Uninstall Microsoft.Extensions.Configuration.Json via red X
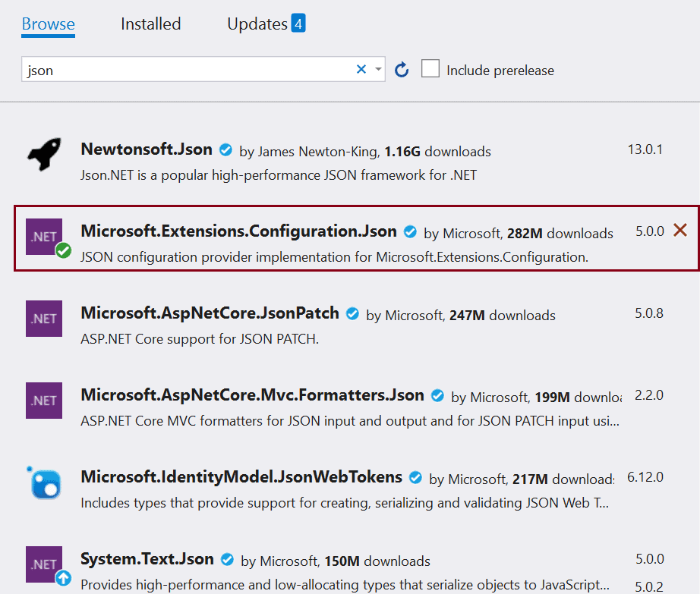 pos(680,231)
